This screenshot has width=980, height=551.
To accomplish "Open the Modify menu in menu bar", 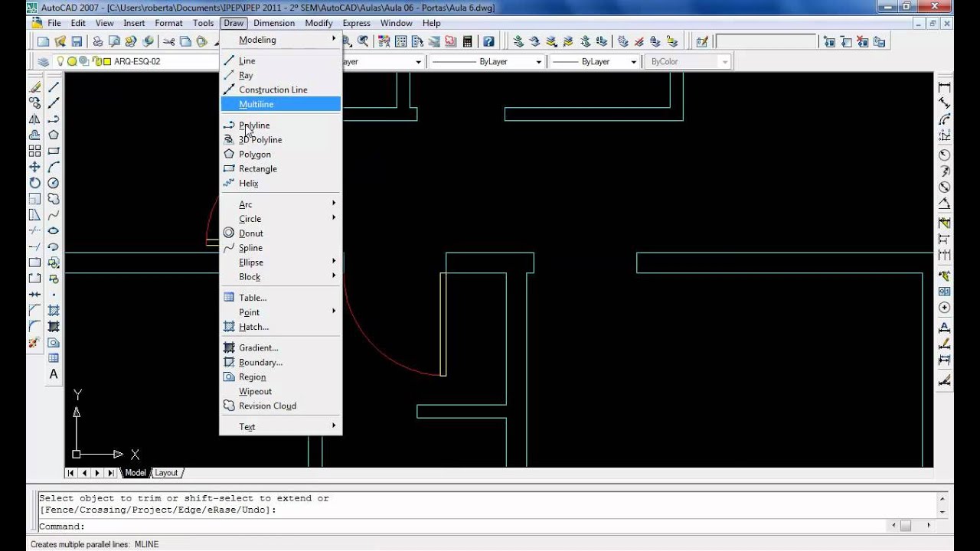I will [318, 23].
